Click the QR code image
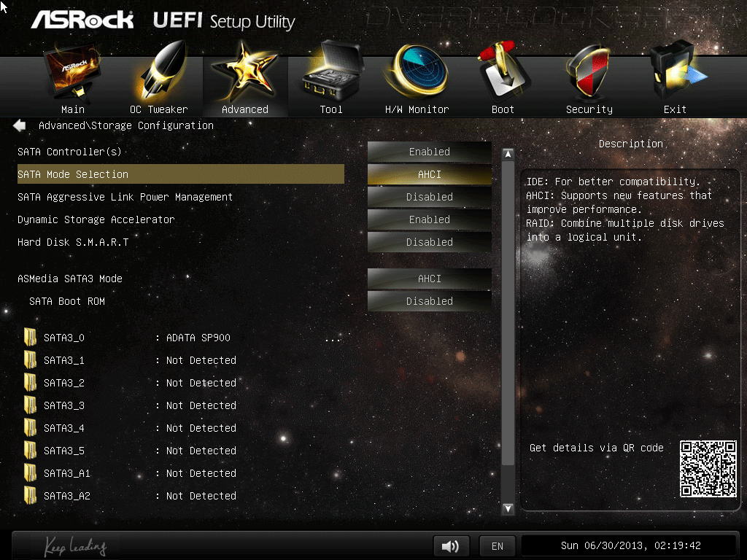The width and height of the screenshot is (747, 560). tap(708, 469)
